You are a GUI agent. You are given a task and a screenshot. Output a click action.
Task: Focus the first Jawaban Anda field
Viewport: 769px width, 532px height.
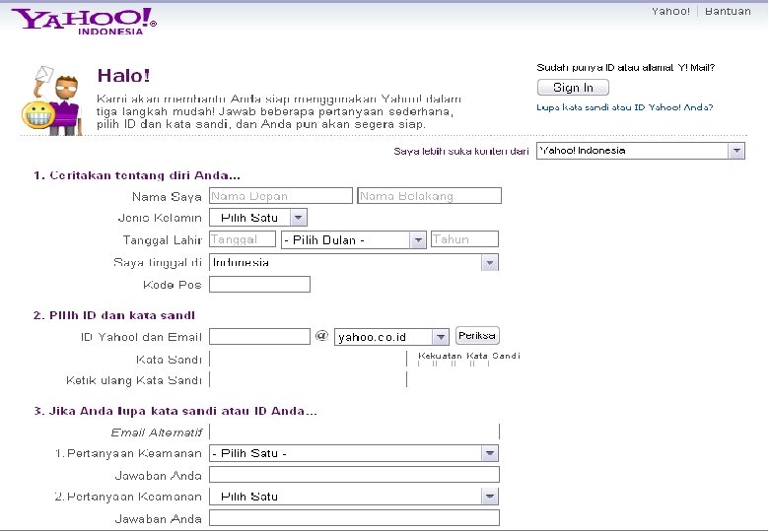[354, 474]
